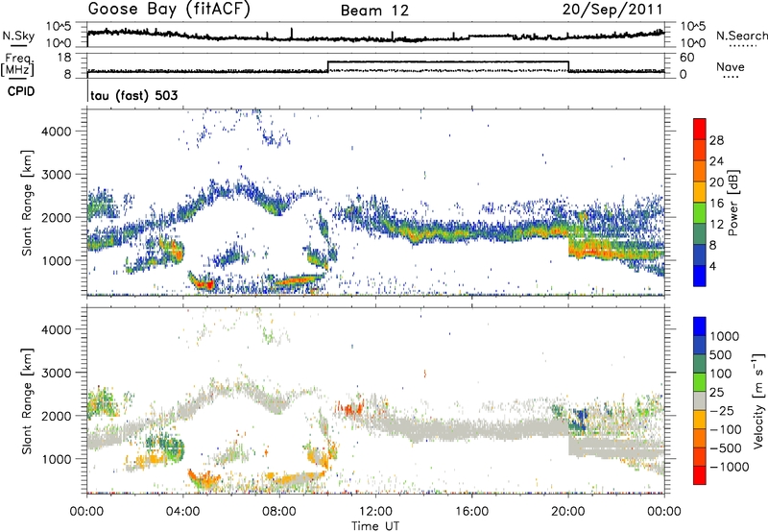The height and width of the screenshot is (532, 768).
Task: Click the '16' tick on Power scale
Action: point(716,204)
